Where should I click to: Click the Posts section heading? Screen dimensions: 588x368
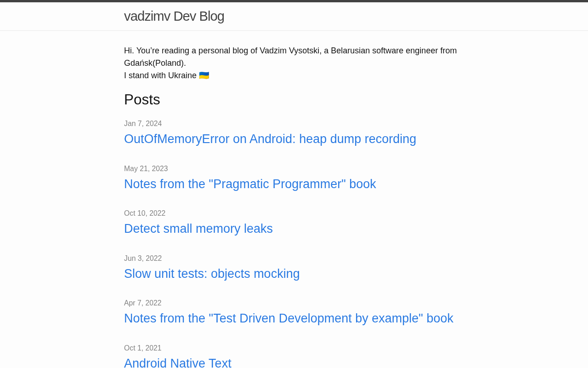[x=142, y=99]
